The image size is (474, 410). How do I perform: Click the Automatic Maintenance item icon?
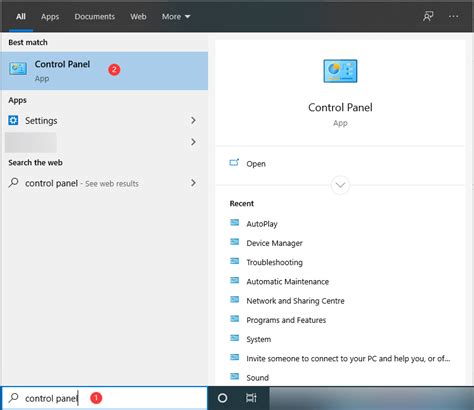tap(235, 281)
